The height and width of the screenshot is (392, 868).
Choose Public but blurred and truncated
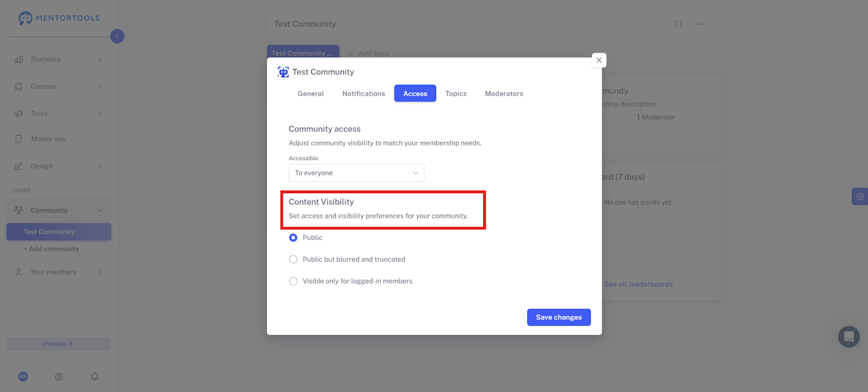click(x=293, y=260)
